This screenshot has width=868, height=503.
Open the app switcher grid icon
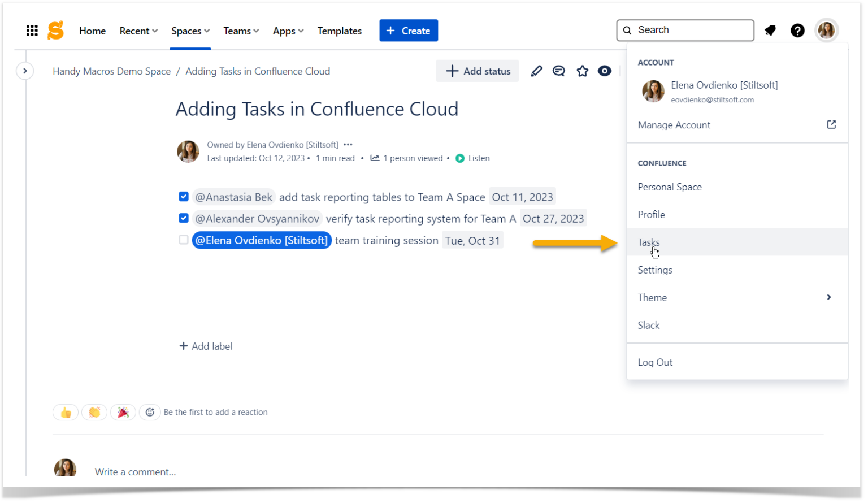(32, 30)
